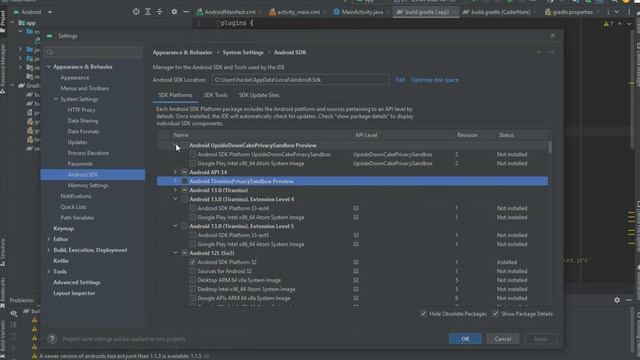
Task: Open the Android project view dropdown
Action: pos(33,12)
